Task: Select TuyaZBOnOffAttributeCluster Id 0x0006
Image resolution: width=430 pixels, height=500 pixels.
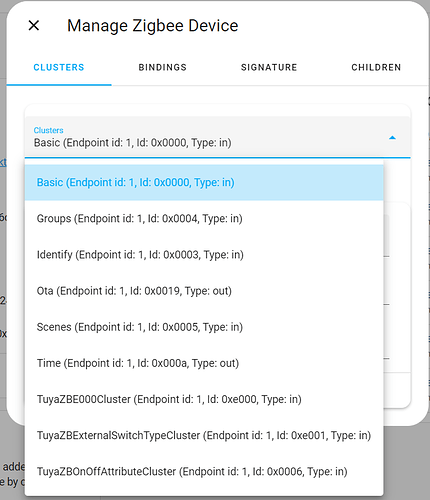Action: coord(204,472)
